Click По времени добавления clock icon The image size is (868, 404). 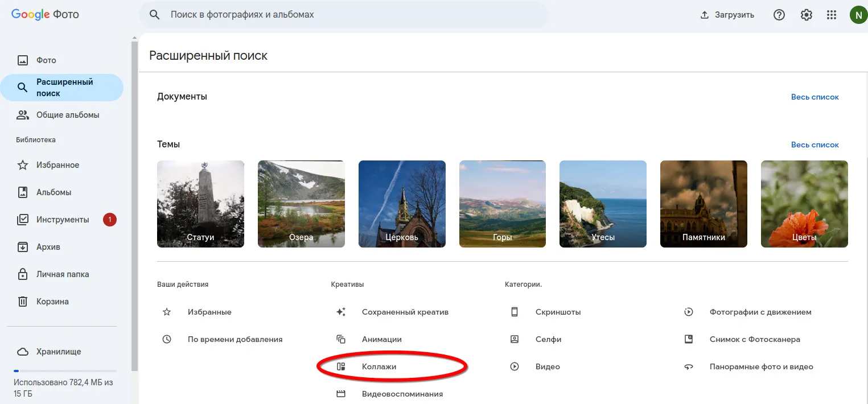tap(167, 339)
